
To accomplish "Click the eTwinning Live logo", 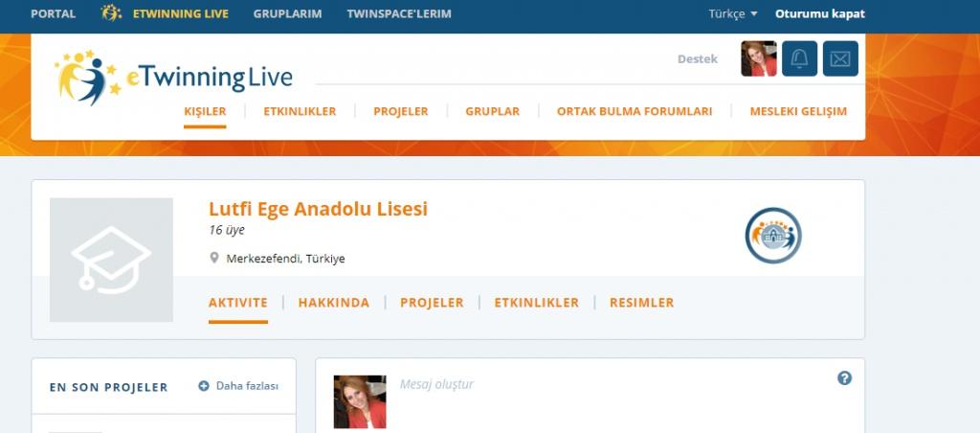I will [x=173, y=77].
